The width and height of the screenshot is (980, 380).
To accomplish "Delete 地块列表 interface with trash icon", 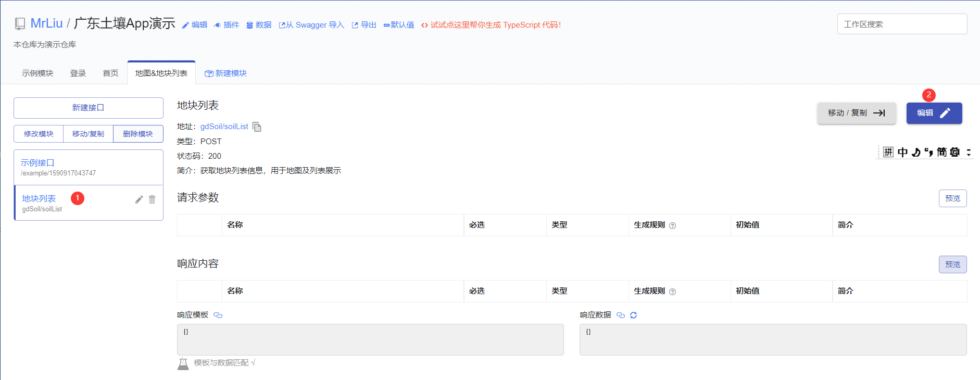I will 152,199.
